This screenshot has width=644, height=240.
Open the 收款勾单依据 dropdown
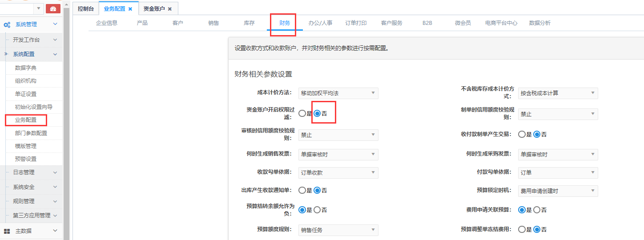coord(338,173)
